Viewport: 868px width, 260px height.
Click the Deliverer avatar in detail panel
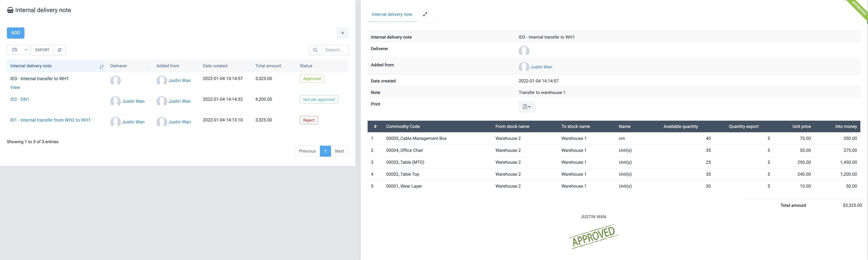click(524, 51)
